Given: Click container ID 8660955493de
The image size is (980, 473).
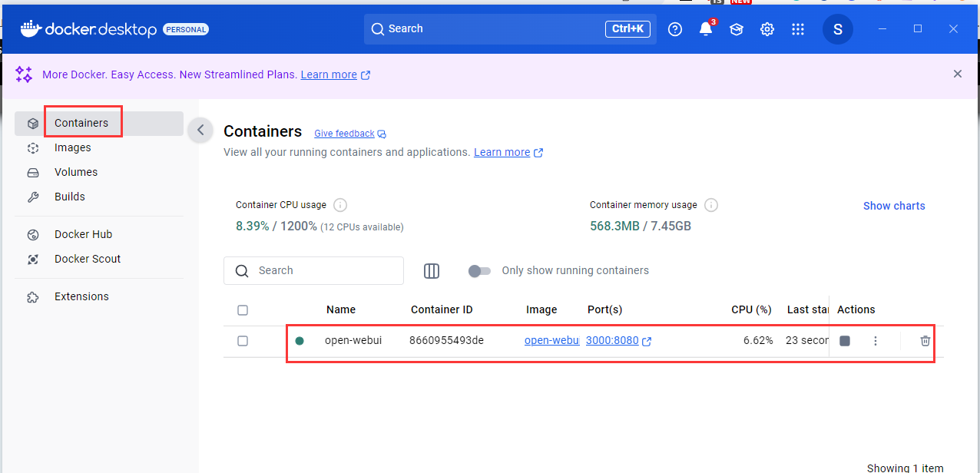Looking at the screenshot, I should [446, 340].
